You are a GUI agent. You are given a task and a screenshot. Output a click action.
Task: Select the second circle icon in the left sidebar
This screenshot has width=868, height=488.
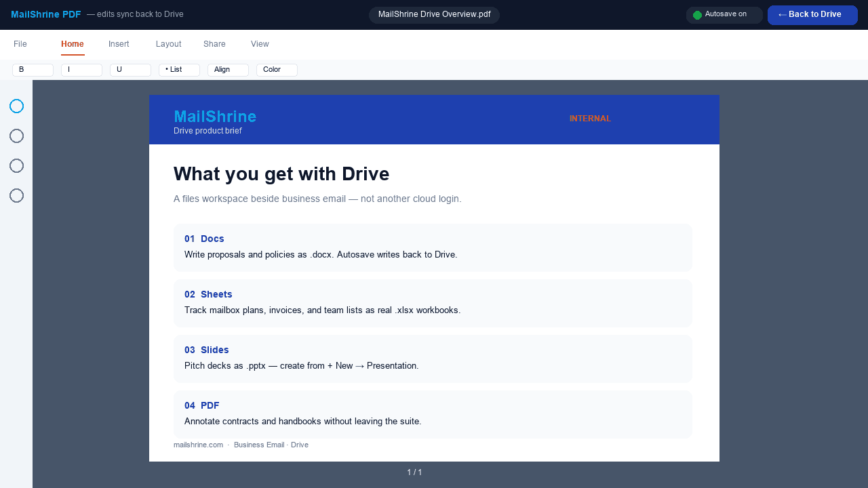coord(17,136)
